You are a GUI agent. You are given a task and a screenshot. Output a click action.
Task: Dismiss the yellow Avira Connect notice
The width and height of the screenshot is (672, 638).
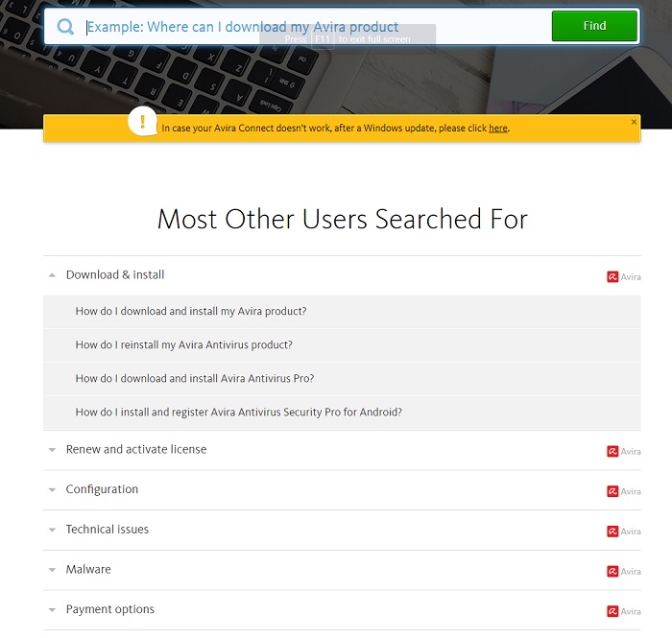634,122
